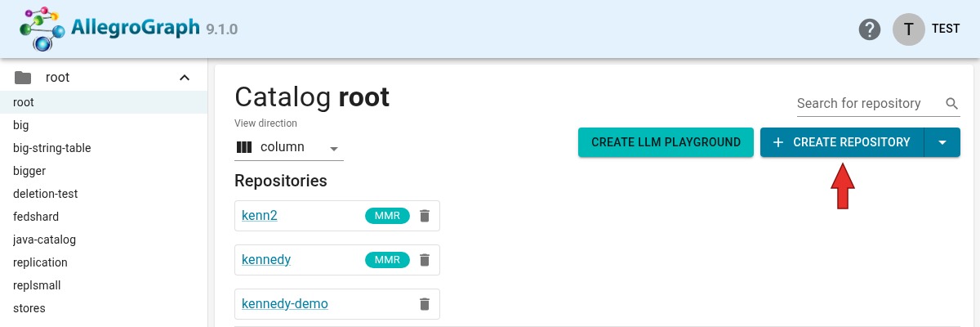
Task: Open the View direction column dropdown
Action: click(289, 147)
